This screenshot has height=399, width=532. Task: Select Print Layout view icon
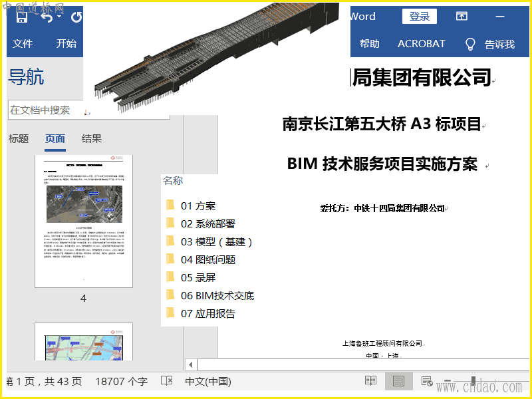pyautogui.click(x=398, y=381)
